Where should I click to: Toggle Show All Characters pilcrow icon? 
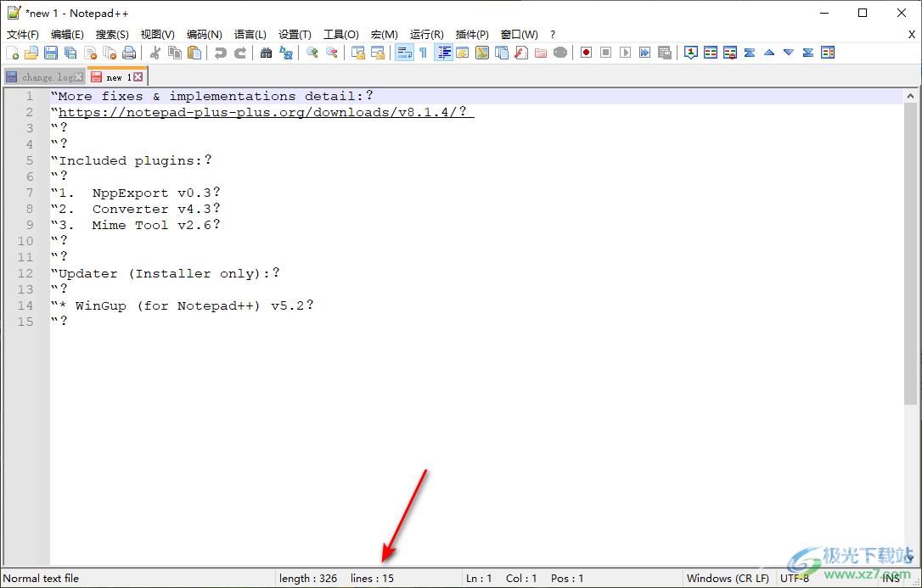(424, 53)
